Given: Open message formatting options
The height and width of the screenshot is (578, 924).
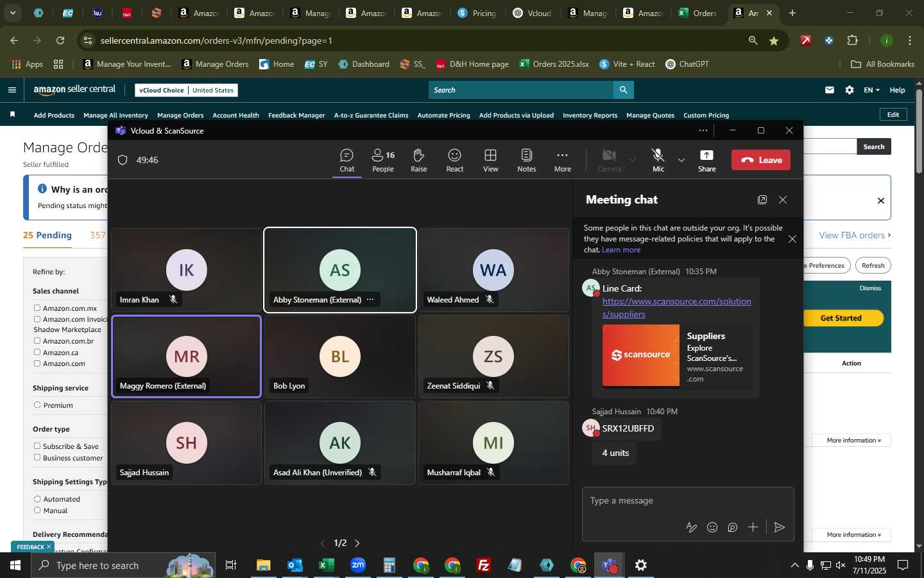Looking at the screenshot, I should pyautogui.click(x=692, y=527).
